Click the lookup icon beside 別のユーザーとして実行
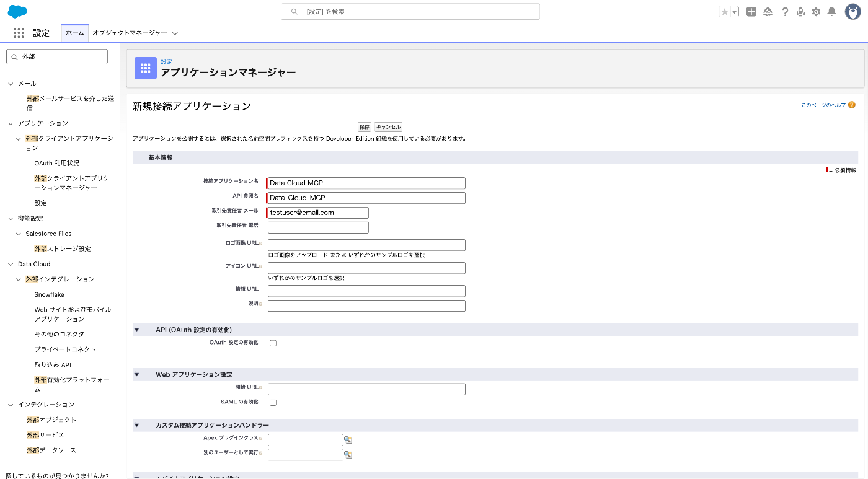 point(348,454)
